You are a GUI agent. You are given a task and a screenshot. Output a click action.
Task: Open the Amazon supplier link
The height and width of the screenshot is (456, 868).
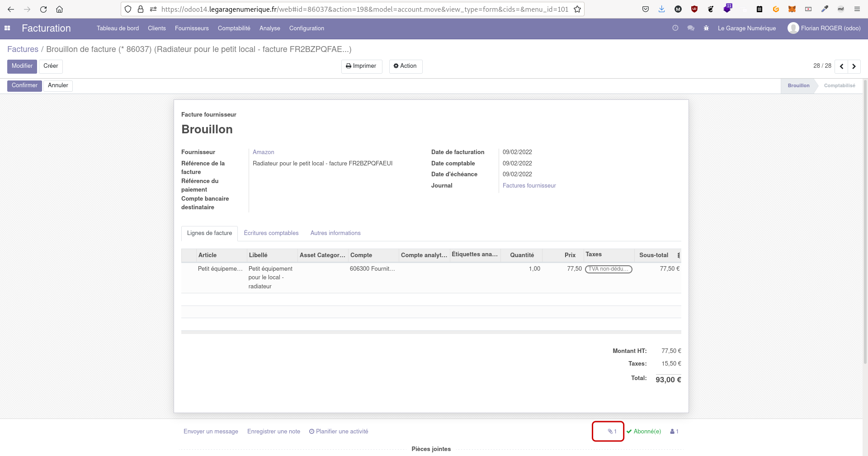click(263, 152)
